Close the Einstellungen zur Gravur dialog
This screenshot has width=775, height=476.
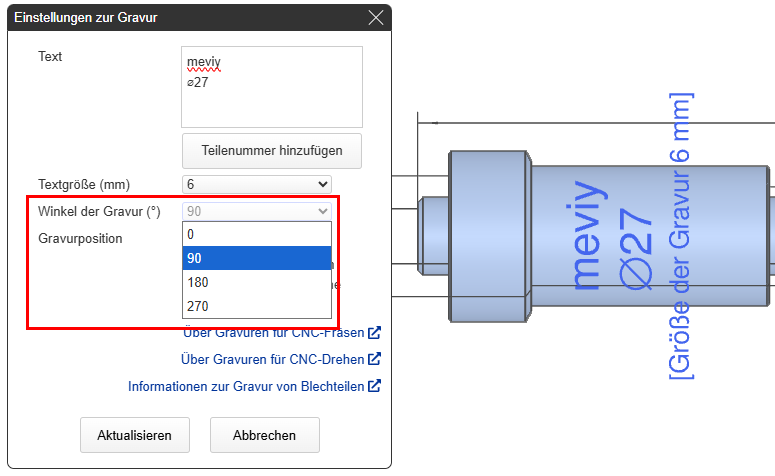(x=376, y=17)
